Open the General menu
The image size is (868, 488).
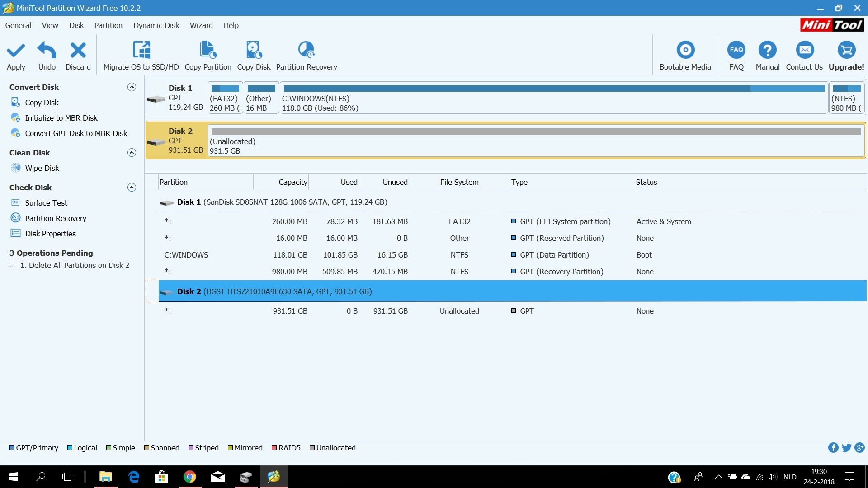coord(18,25)
